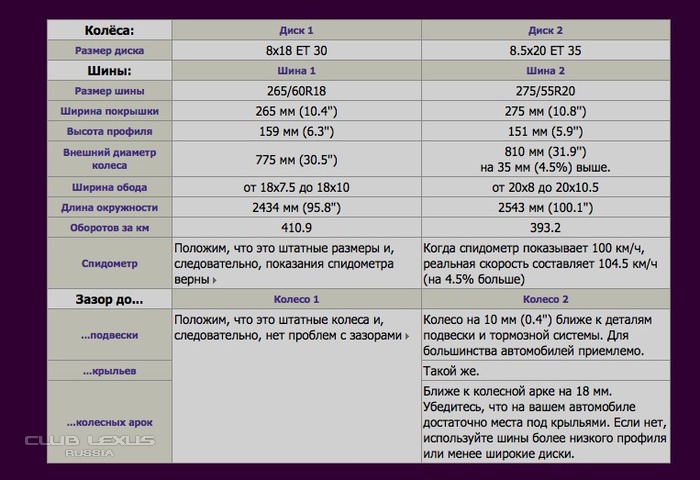Click the 'Колесо 1' header cell
This screenshot has width=700, height=480.
tap(296, 299)
